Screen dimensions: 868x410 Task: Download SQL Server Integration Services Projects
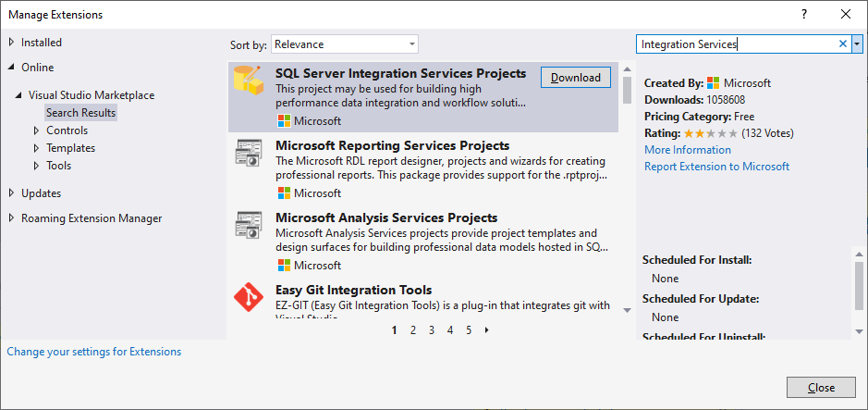click(x=575, y=78)
